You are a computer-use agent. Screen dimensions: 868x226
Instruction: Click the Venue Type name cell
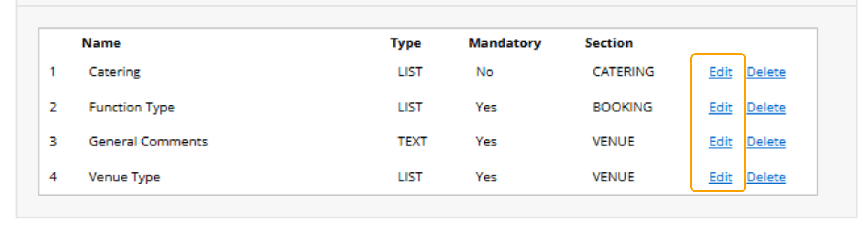pos(124,177)
